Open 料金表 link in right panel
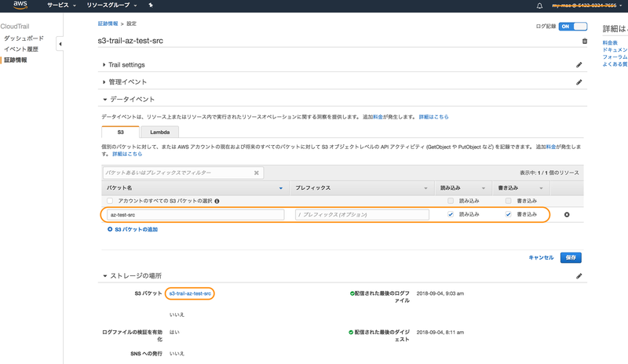This screenshot has height=364, width=628. [610, 43]
